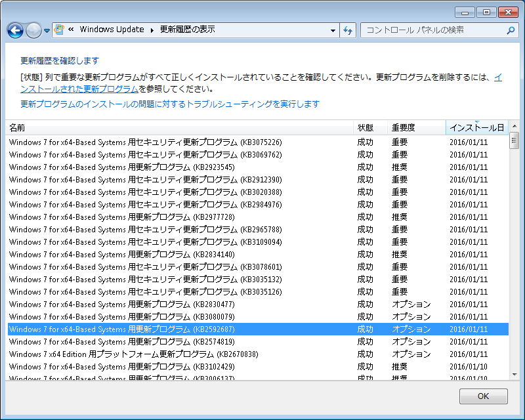Select the highlighted KB2592687 update row
Screen dimensions: 525x420
pos(258,329)
